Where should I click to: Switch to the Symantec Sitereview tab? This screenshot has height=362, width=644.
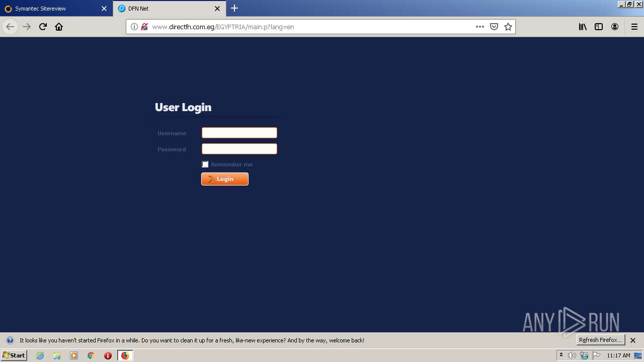click(56, 9)
